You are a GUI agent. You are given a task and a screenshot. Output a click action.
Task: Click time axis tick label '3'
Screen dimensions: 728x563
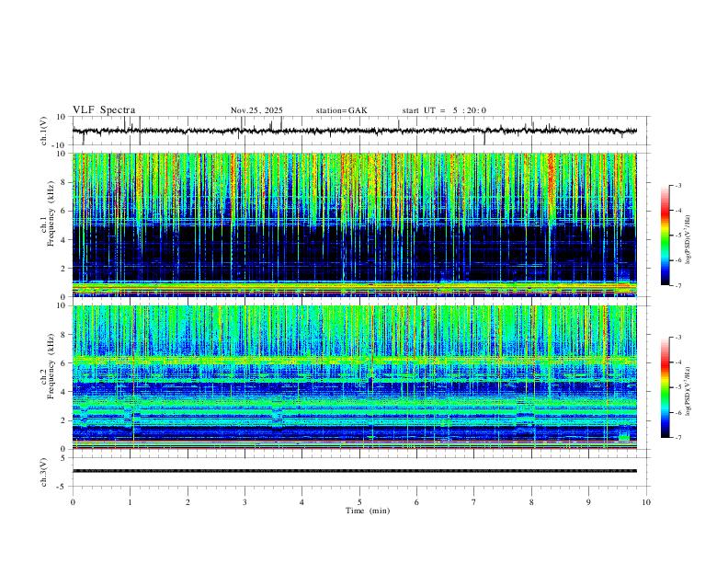pyautogui.click(x=245, y=502)
